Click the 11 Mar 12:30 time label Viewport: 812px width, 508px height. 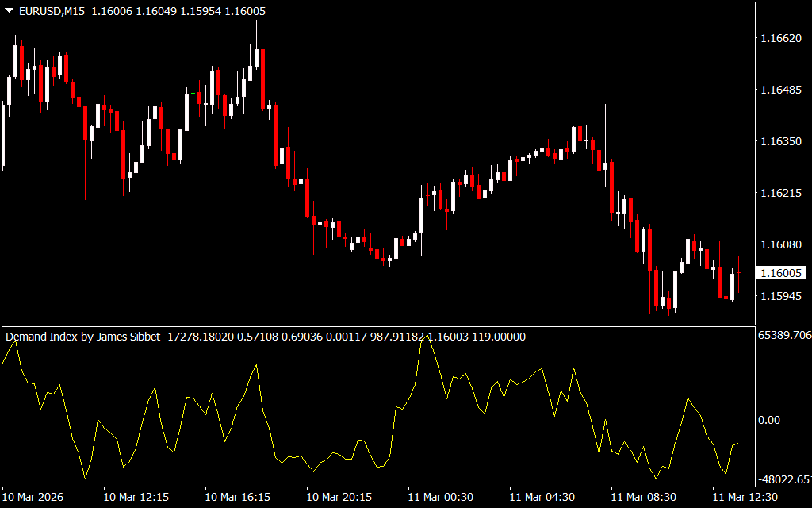(745, 497)
